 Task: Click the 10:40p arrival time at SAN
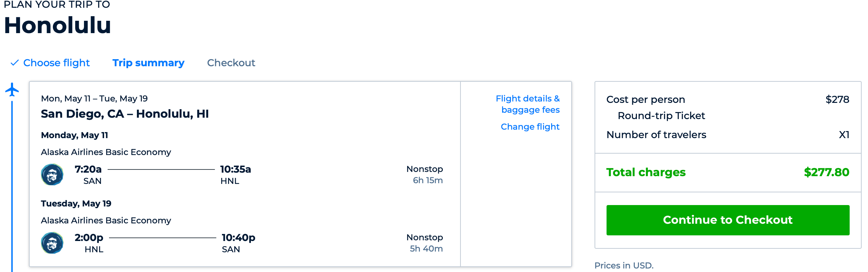[238, 237]
